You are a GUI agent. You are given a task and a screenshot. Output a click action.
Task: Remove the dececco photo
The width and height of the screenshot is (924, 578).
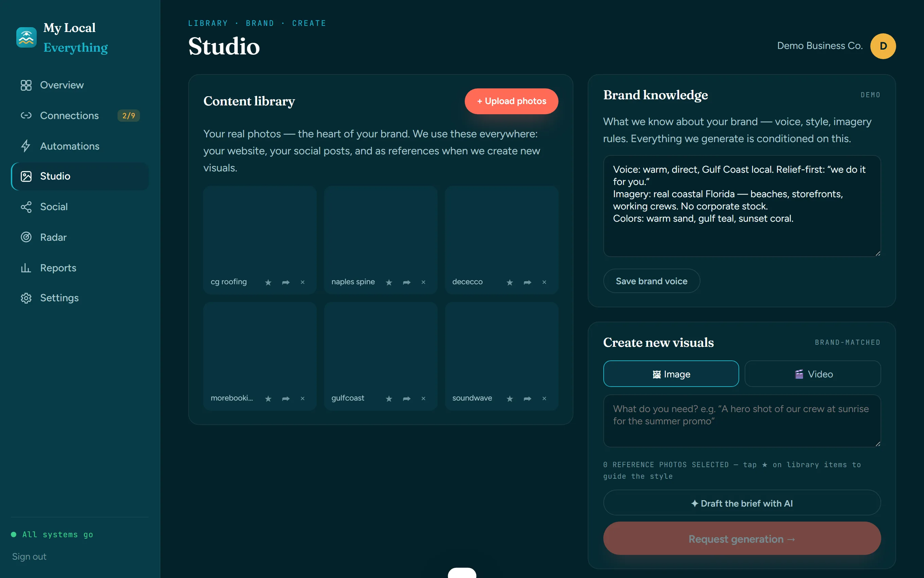[x=544, y=282]
